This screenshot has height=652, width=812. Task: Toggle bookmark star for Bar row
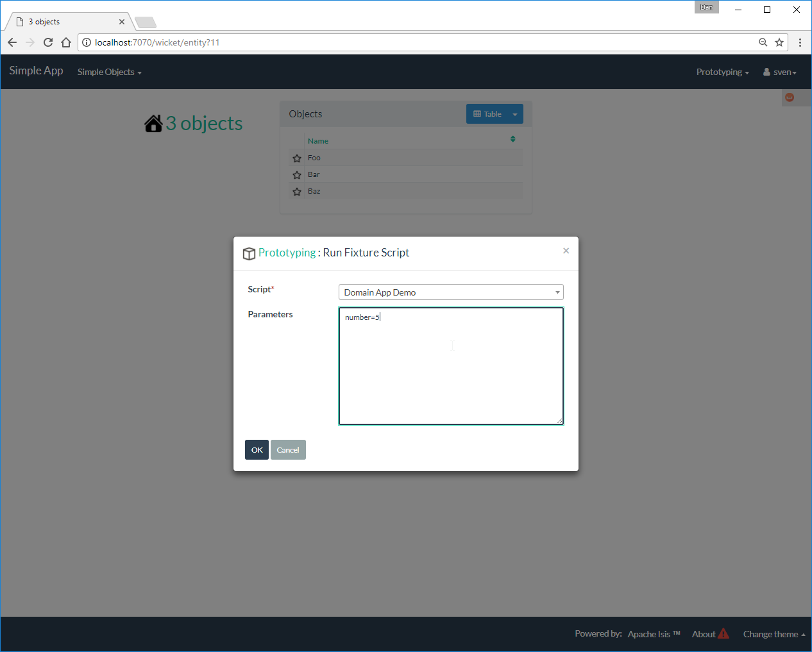297,175
